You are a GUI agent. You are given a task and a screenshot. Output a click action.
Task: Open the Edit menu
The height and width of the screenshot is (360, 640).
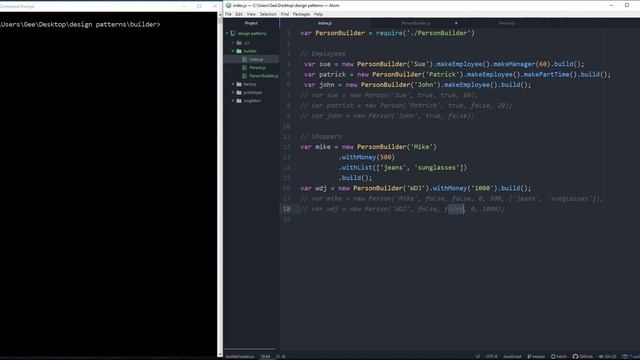pos(239,14)
